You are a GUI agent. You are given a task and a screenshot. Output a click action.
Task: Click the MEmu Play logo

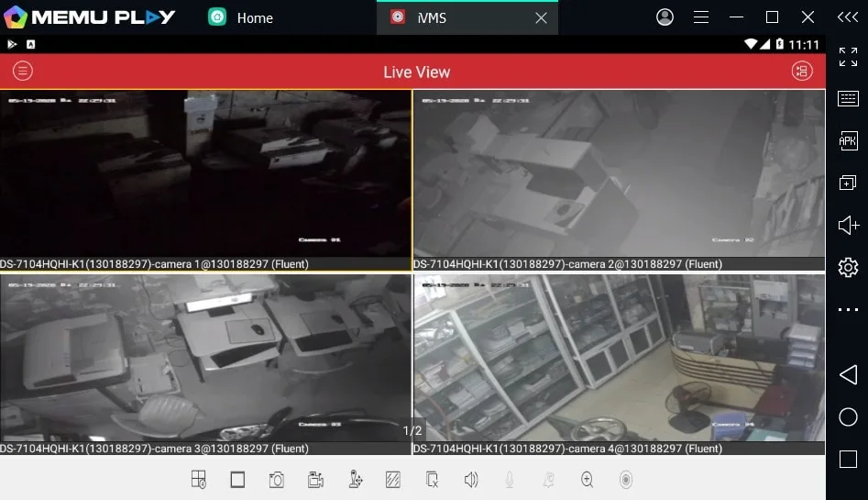pyautogui.click(x=90, y=17)
